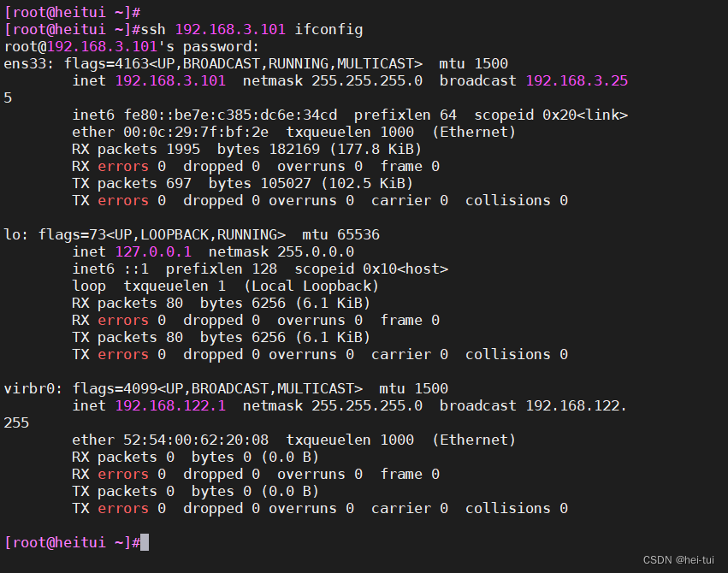Click the word ifconfig in the command
Viewport: 728px width, 573px height.
[x=328, y=29]
